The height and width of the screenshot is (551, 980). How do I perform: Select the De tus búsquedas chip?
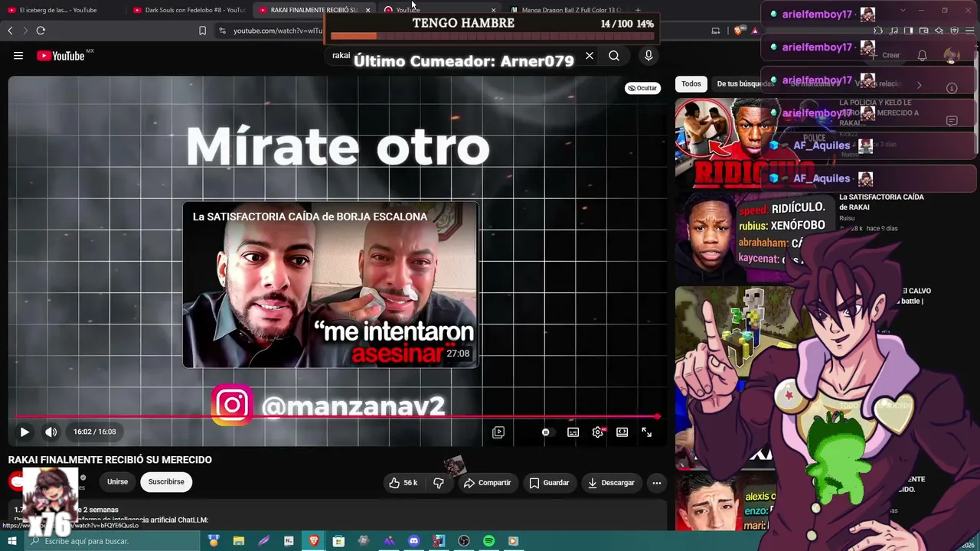tap(744, 83)
